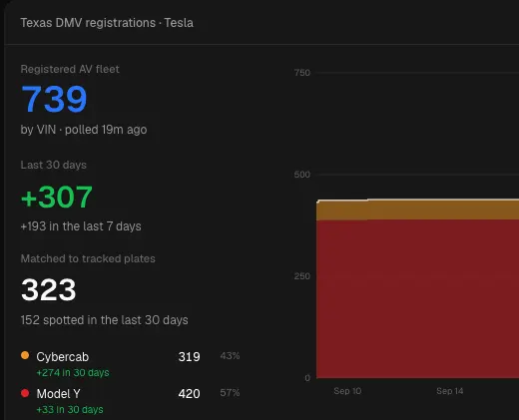Click the 0 y-axis label

point(307,378)
